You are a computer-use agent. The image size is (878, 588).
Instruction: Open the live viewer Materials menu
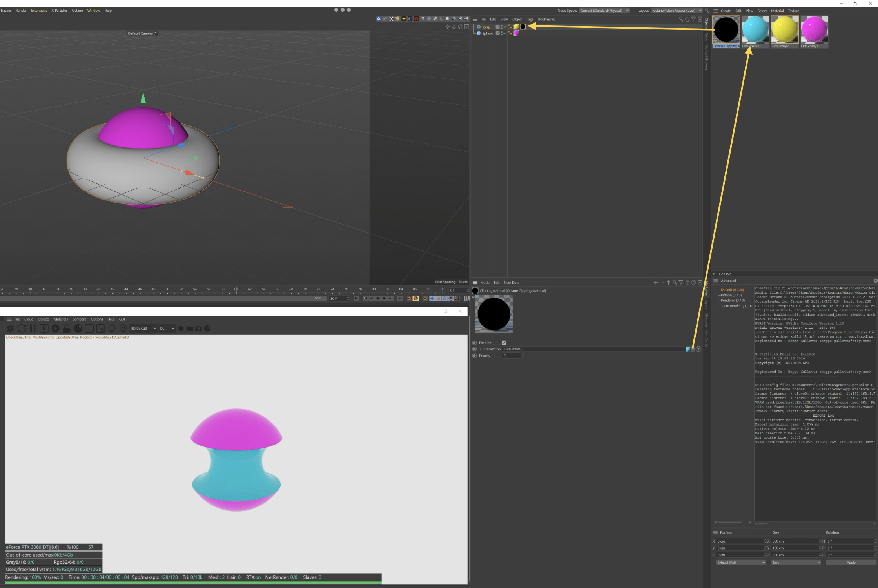(x=61, y=319)
